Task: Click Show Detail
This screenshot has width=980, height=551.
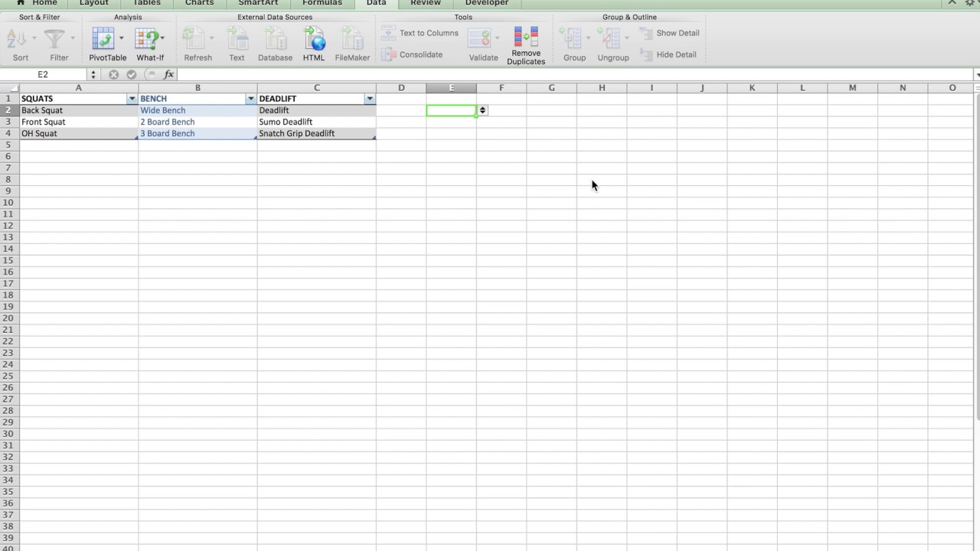Action: point(669,33)
